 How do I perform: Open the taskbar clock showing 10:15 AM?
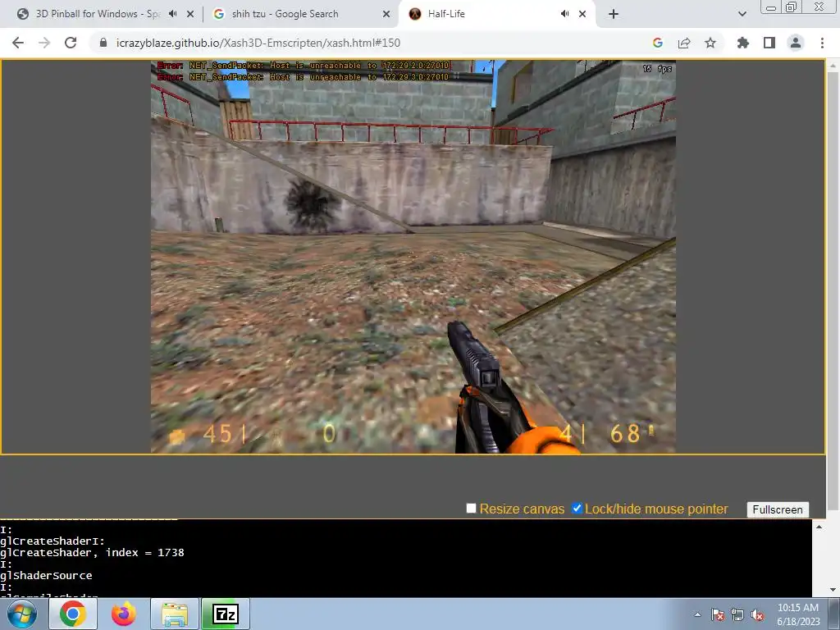(798, 614)
